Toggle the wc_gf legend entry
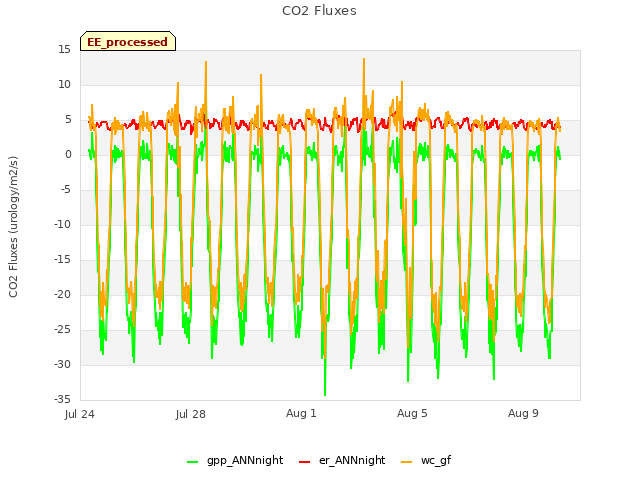 pos(426,460)
